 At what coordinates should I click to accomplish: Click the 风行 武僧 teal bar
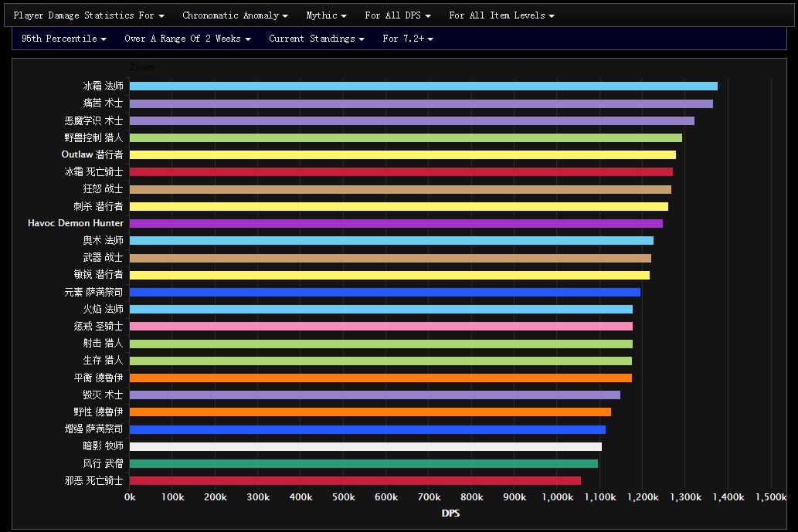tap(364, 463)
